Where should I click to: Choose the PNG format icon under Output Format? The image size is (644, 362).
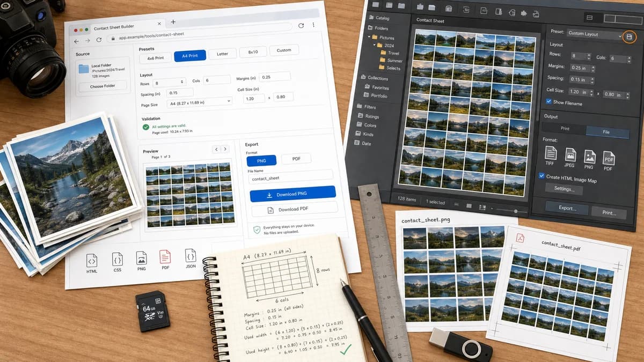pyautogui.click(x=589, y=157)
